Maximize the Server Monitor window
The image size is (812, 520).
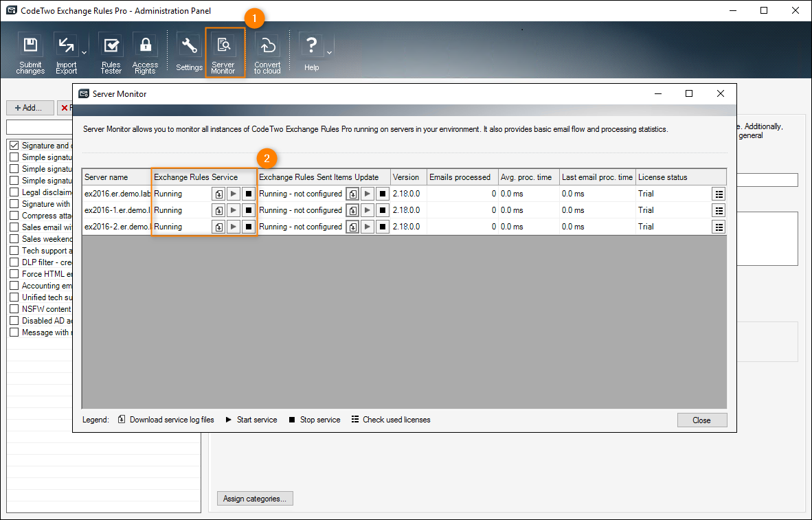(x=689, y=93)
